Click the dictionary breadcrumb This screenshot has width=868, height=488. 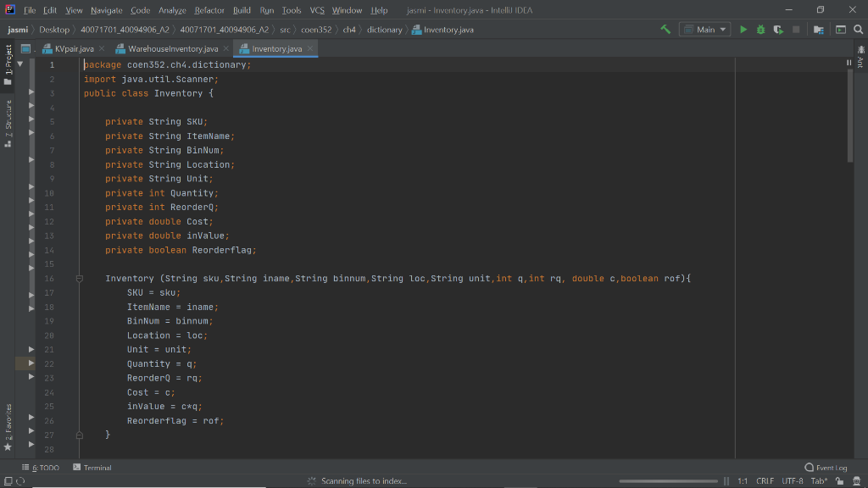[384, 30]
